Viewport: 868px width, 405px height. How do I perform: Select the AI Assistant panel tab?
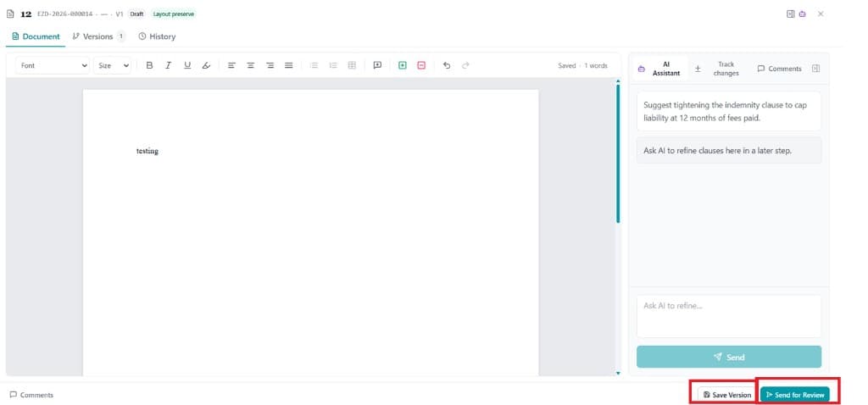(660, 69)
